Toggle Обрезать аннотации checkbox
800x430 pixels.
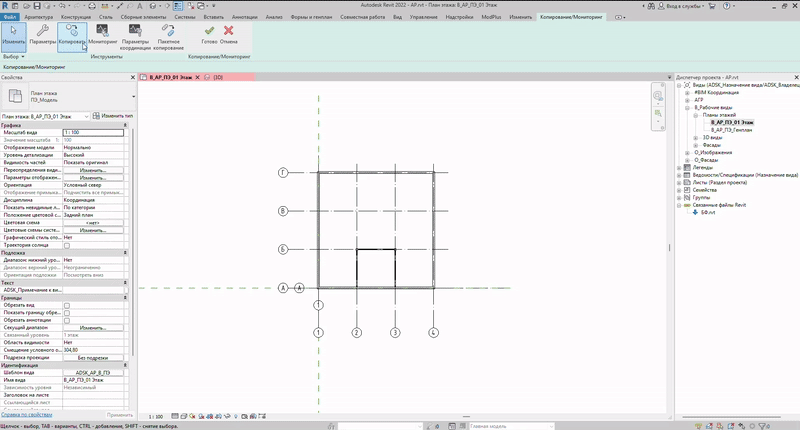[x=66, y=320]
